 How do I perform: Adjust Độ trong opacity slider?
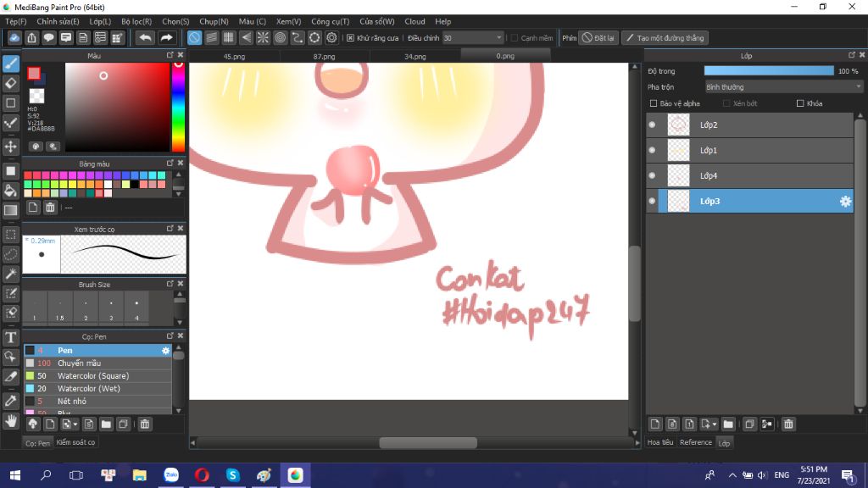click(x=768, y=71)
